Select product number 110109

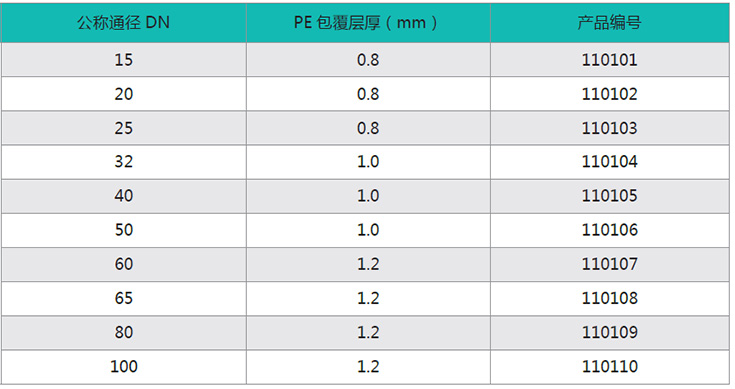pyautogui.click(x=610, y=333)
